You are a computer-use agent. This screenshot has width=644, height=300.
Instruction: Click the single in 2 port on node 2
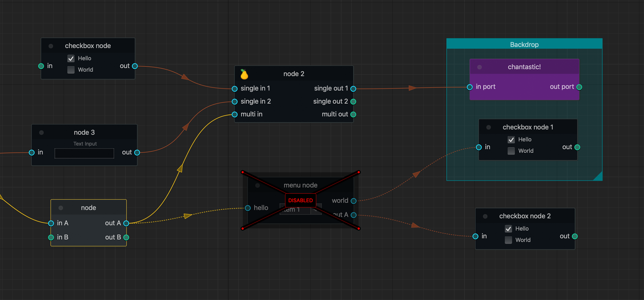click(x=234, y=101)
